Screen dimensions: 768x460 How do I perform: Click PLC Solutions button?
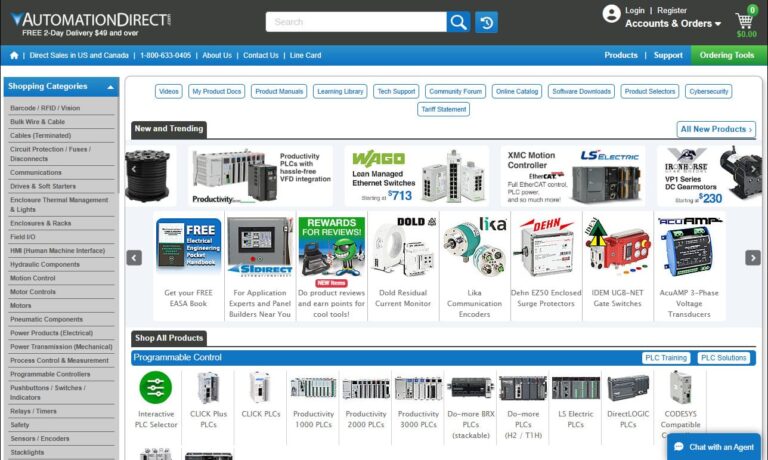723,358
